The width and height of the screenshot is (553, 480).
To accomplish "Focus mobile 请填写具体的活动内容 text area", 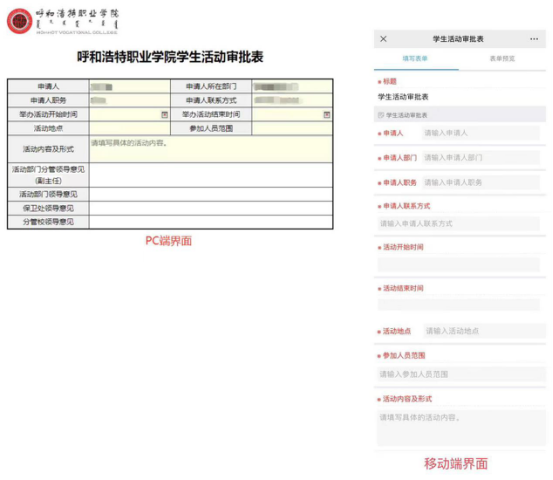I will [x=461, y=427].
